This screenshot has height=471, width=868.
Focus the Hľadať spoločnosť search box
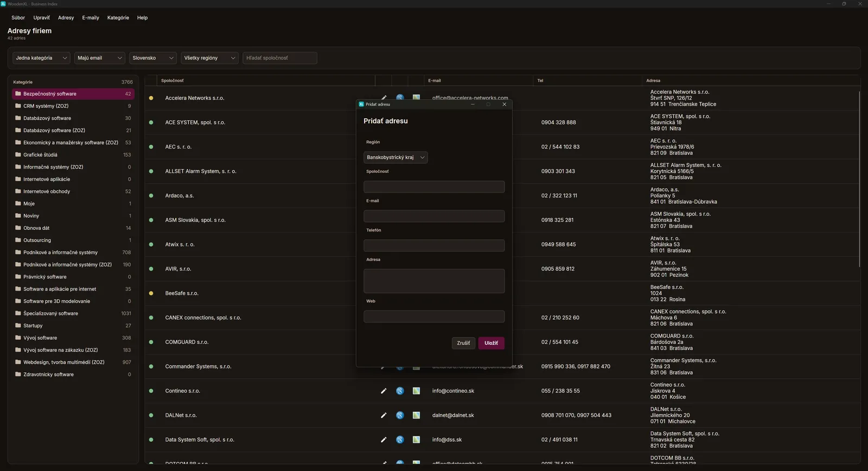pyautogui.click(x=280, y=58)
